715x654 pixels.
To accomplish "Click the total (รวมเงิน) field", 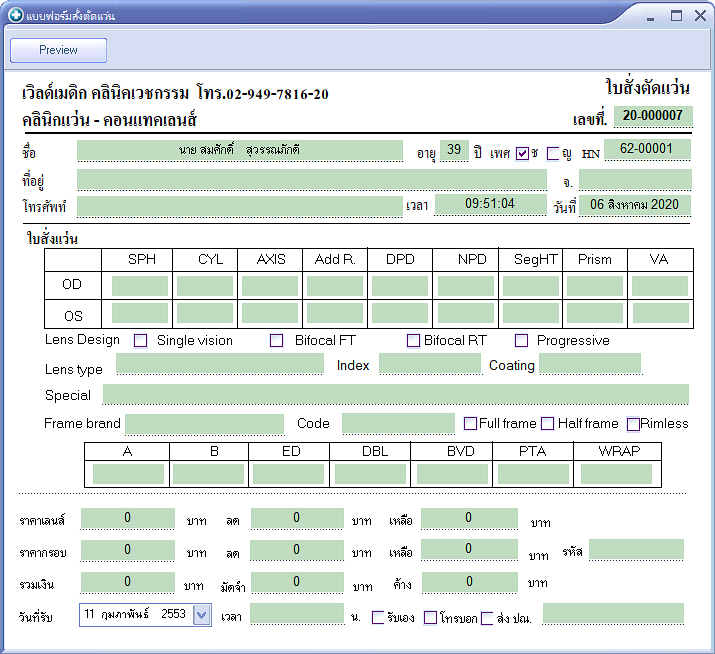I will point(128,582).
